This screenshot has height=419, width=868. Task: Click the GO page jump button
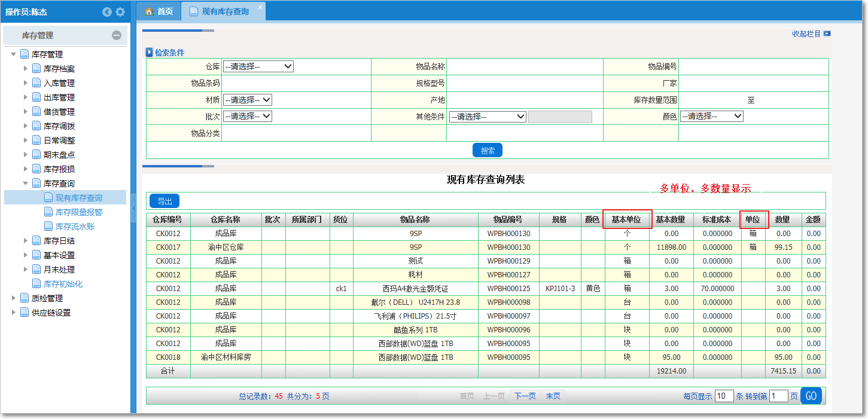[x=811, y=396]
